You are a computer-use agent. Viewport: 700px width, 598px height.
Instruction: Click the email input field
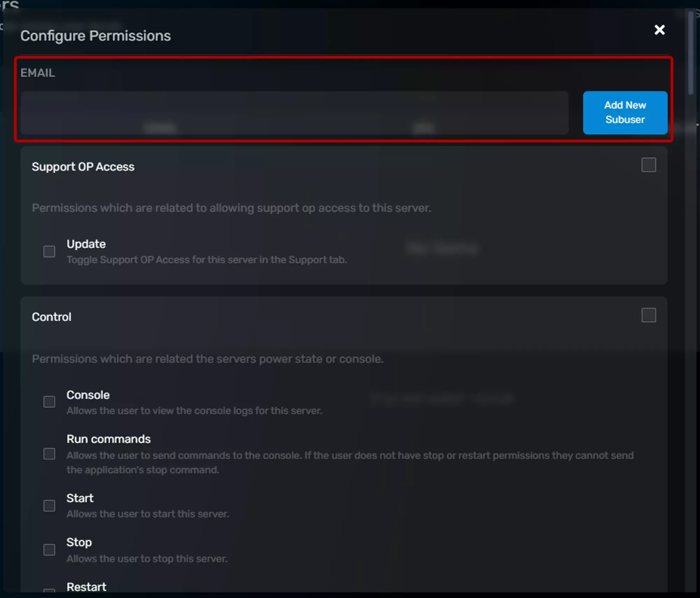pos(294,113)
